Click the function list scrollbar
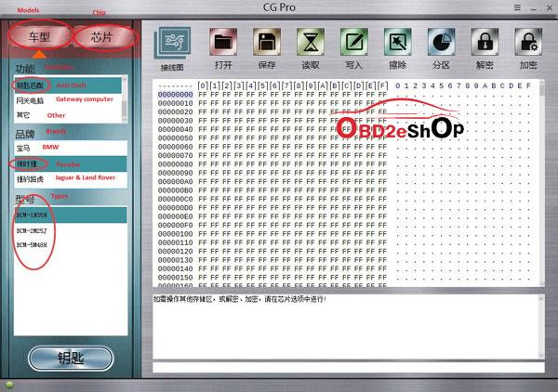The image size is (558, 392). pyautogui.click(x=125, y=99)
